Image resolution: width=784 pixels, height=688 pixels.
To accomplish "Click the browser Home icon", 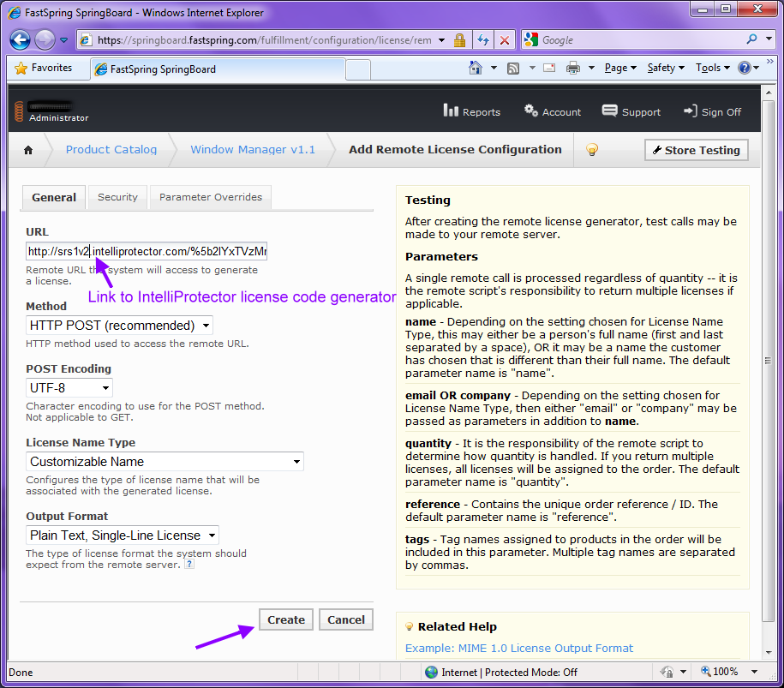I will point(476,68).
